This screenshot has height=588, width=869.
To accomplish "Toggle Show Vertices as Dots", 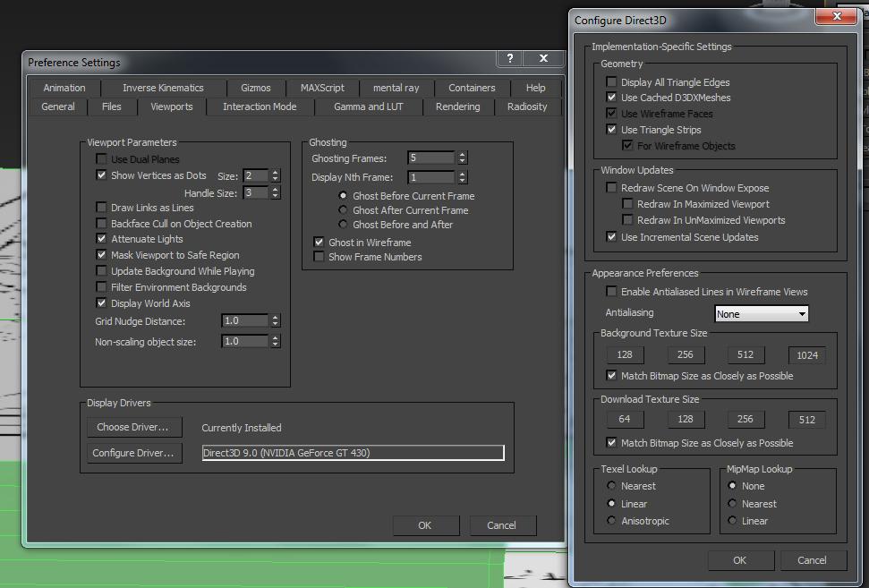I will click(101, 175).
